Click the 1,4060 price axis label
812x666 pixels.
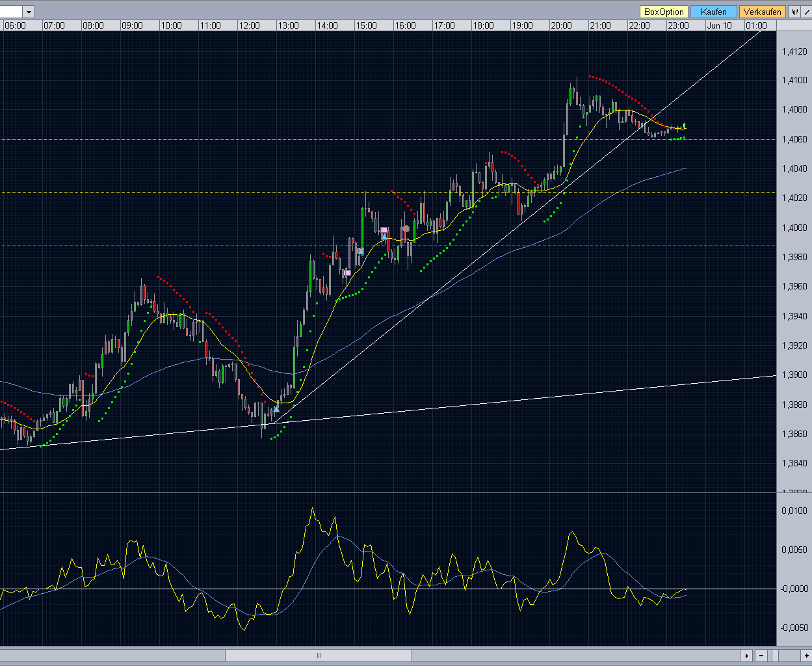pyautogui.click(x=794, y=139)
